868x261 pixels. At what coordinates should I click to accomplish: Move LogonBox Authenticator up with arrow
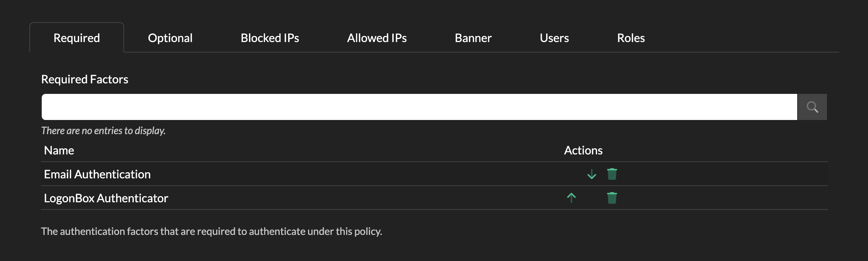[571, 198]
